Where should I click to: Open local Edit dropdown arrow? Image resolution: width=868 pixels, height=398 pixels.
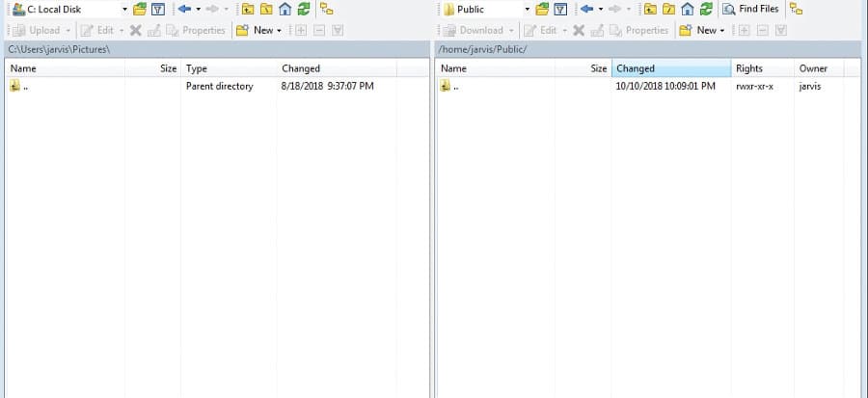(122, 31)
